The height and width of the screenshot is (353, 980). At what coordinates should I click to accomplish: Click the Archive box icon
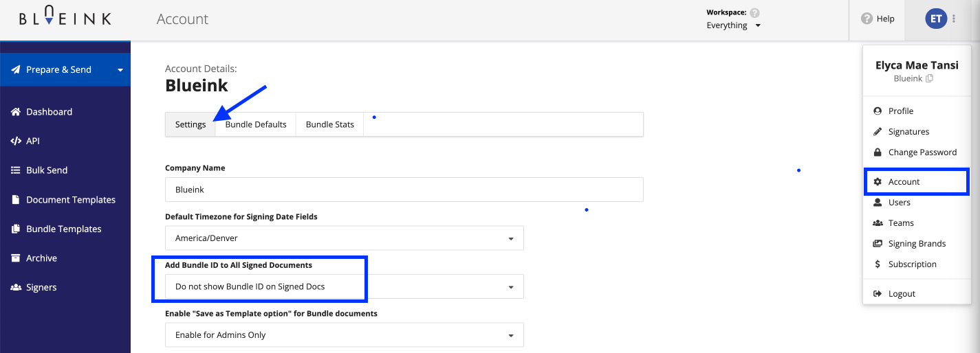click(16, 258)
